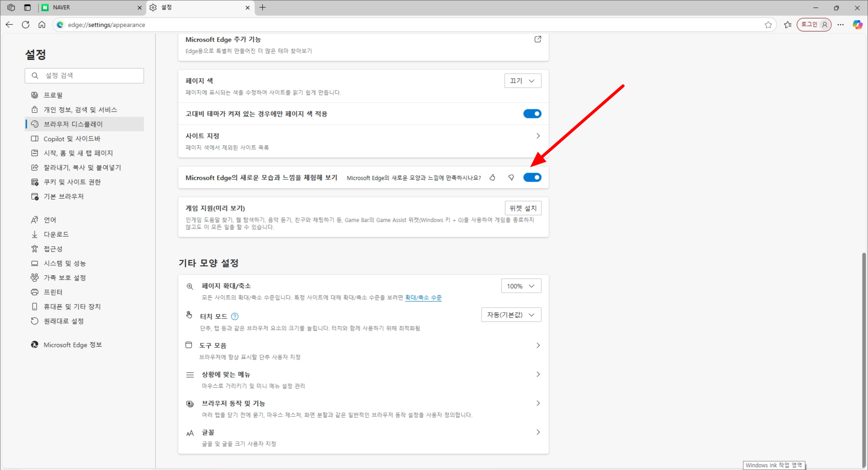Viewport: 868px width, 470px height.
Task: Open touch mode 자동(기본값) dropdown
Action: (511, 315)
